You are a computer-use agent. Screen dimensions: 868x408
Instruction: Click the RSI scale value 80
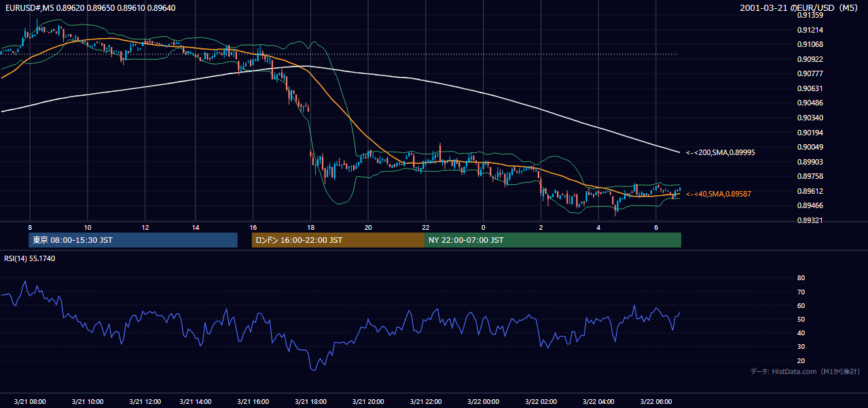coord(801,278)
